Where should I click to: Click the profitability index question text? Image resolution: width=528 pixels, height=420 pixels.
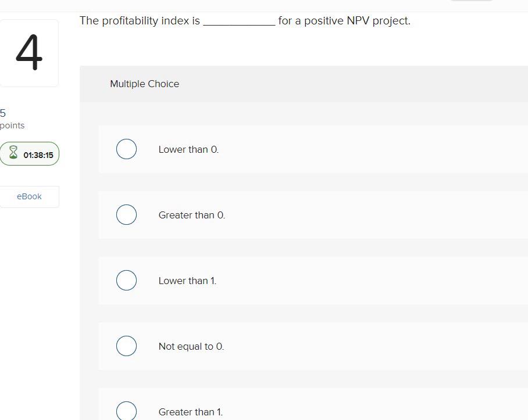pyautogui.click(x=140, y=20)
